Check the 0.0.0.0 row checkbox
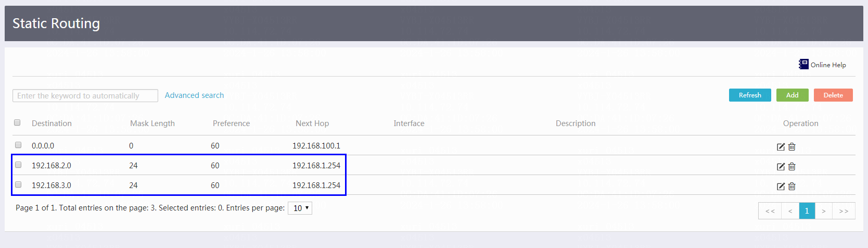 coord(18,145)
